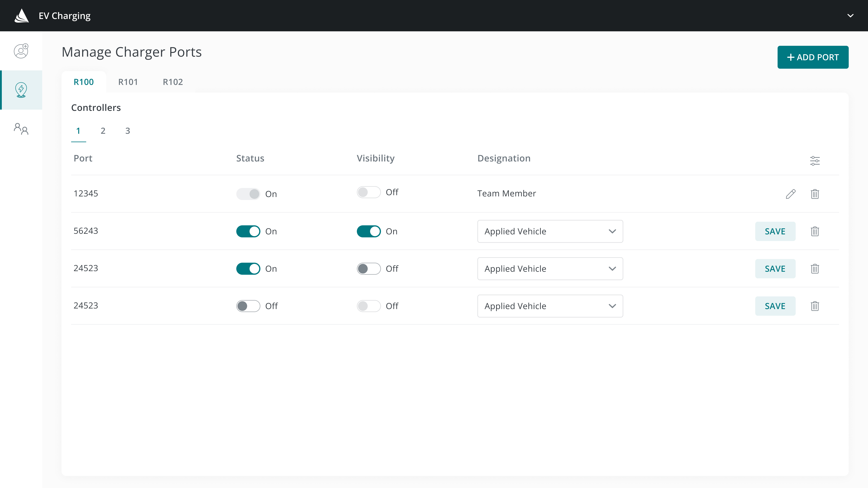
Task: Open the team members sidebar icon
Action: (21, 129)
